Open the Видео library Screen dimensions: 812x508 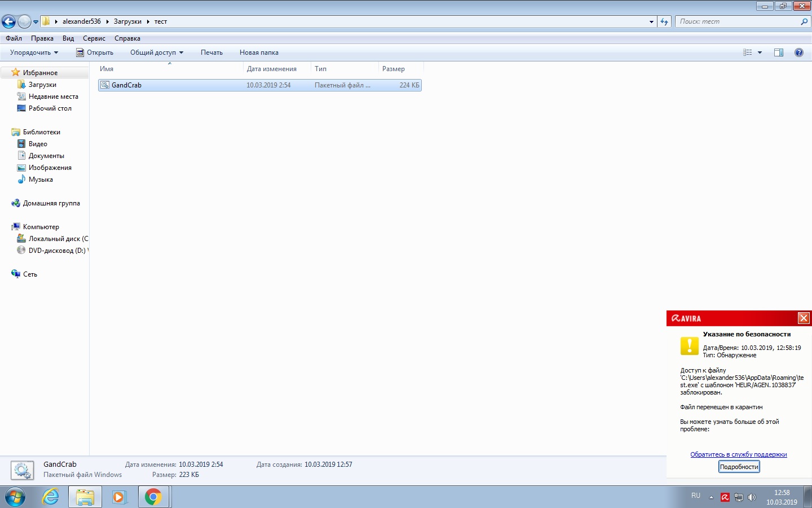38,144
